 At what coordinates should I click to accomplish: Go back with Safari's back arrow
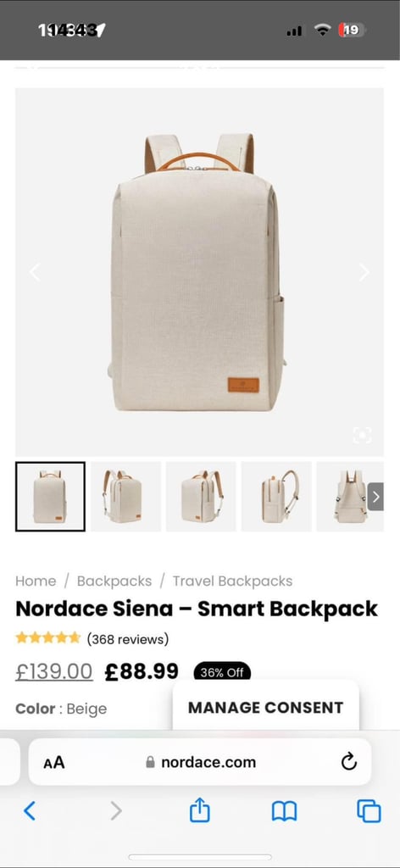coord(30,811)
